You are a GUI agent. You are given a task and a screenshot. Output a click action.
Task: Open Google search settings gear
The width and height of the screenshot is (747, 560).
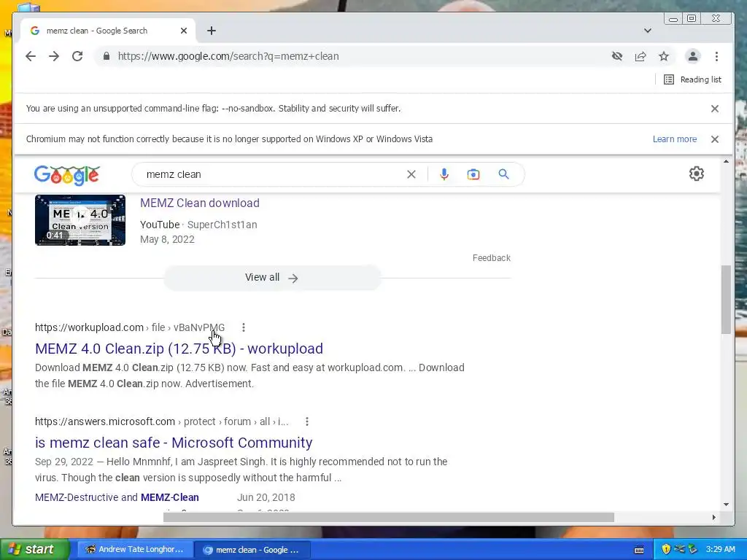click(x=697, y=174)
